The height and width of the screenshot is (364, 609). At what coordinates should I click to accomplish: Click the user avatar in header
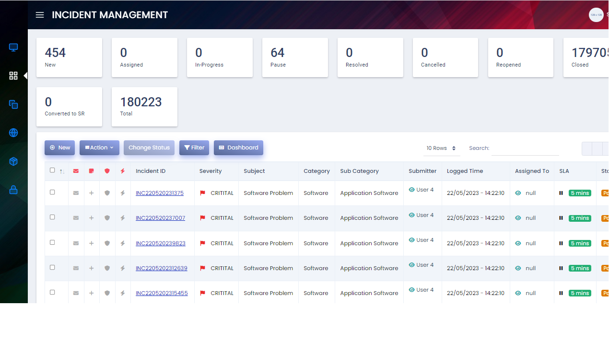596,15
